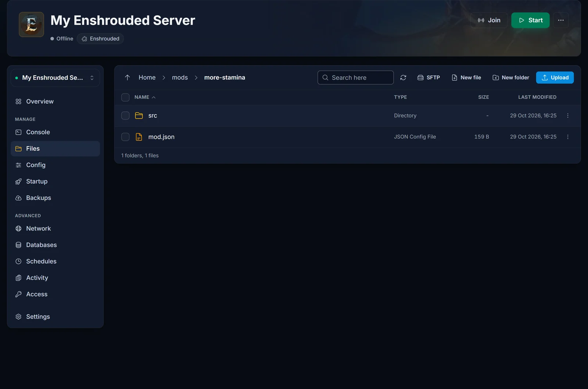This screenshot has width=588, height=389.
Task: Sort by the TYPE column
Action: (400, 97)
